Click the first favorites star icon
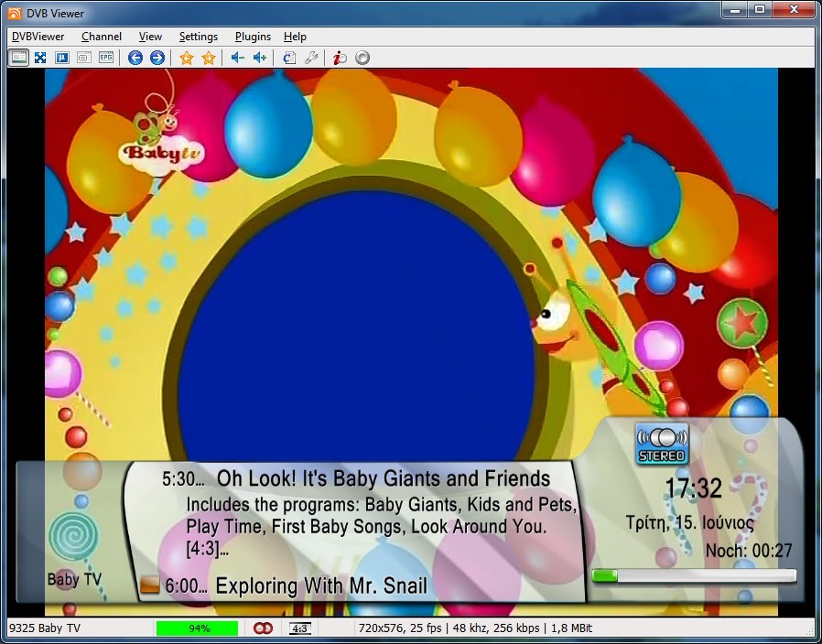822x644 pixels. click(x=186, y=58)
